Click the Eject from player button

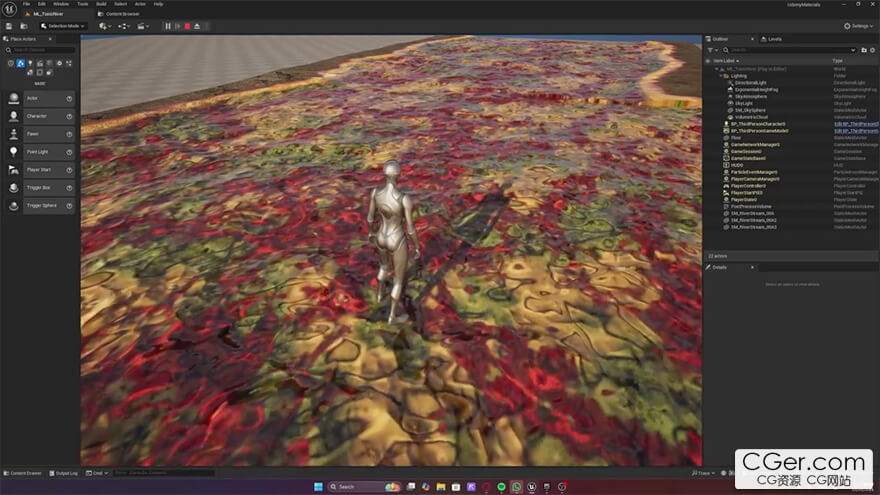tap(197, 26)
